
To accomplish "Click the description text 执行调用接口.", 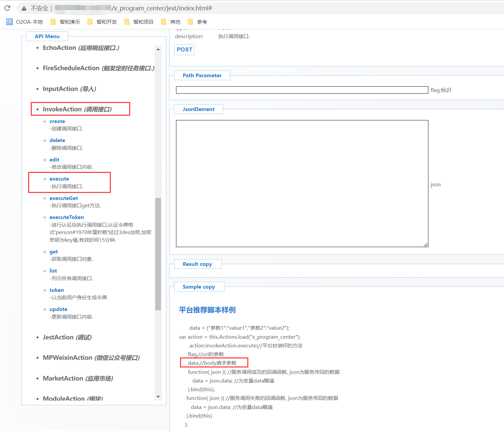I will (x=234, y=36).
